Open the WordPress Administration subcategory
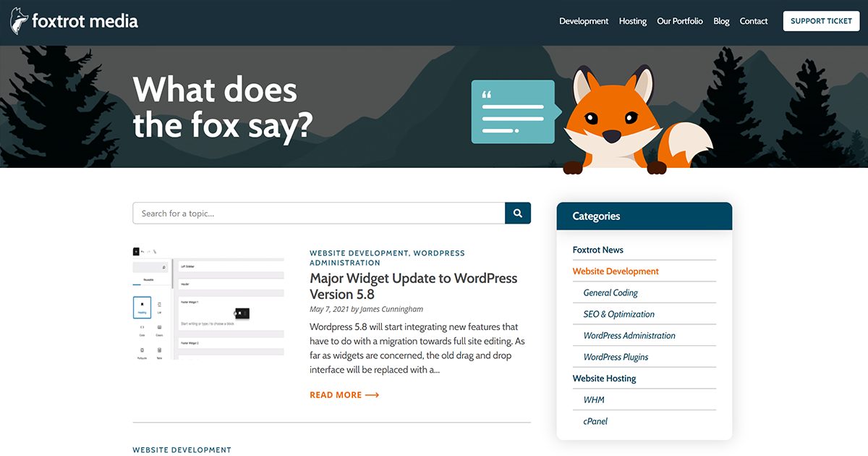Viewport: 868px width, 456px height. click(629, 335)
